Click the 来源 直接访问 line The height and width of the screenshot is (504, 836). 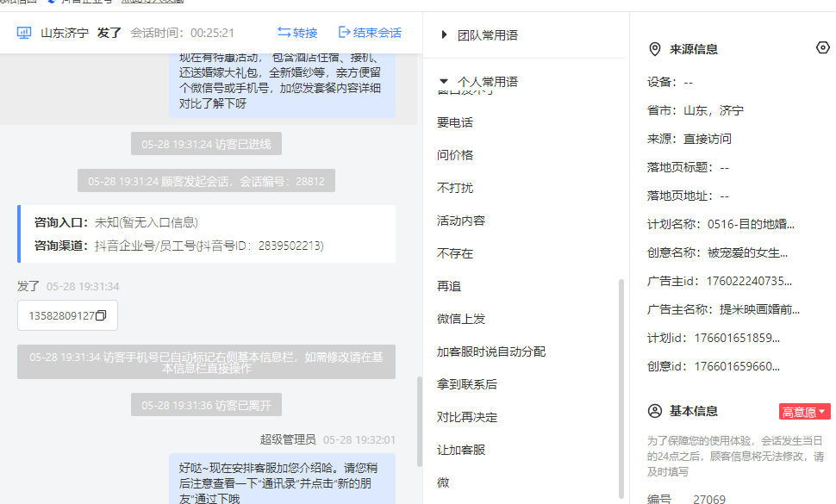tap(689, 139)
